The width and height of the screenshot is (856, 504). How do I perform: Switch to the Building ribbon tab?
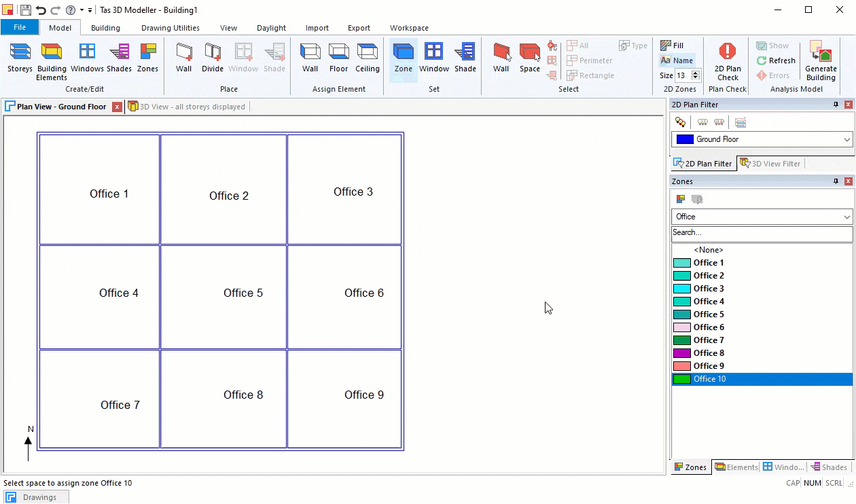click(x=105, y=28)
